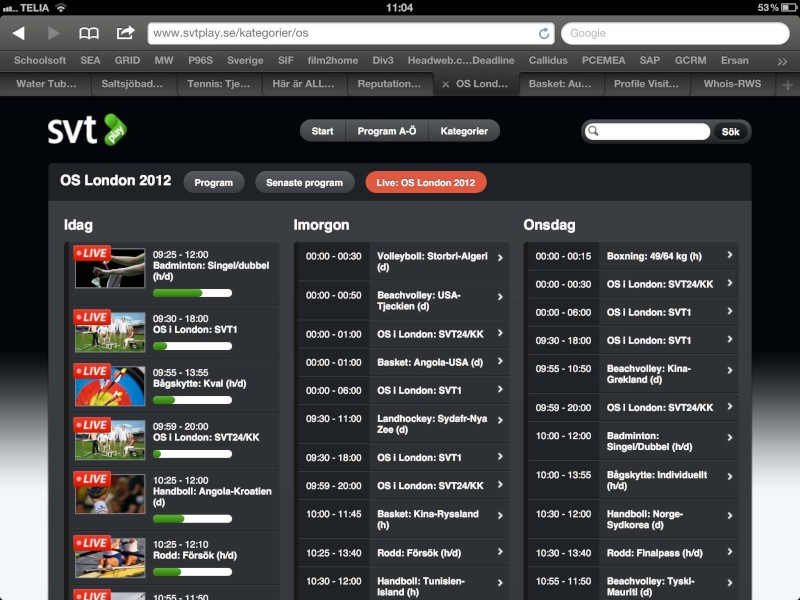
Task: Open the OS i London: SVT24/KK live thumbnail
Action: (110, 440)
